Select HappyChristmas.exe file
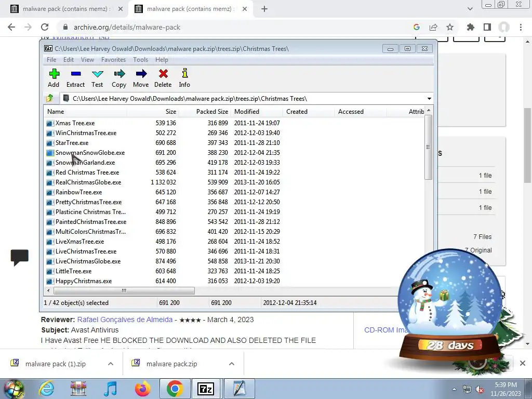Viewport: 532px width, 399px height. point(84,281)
